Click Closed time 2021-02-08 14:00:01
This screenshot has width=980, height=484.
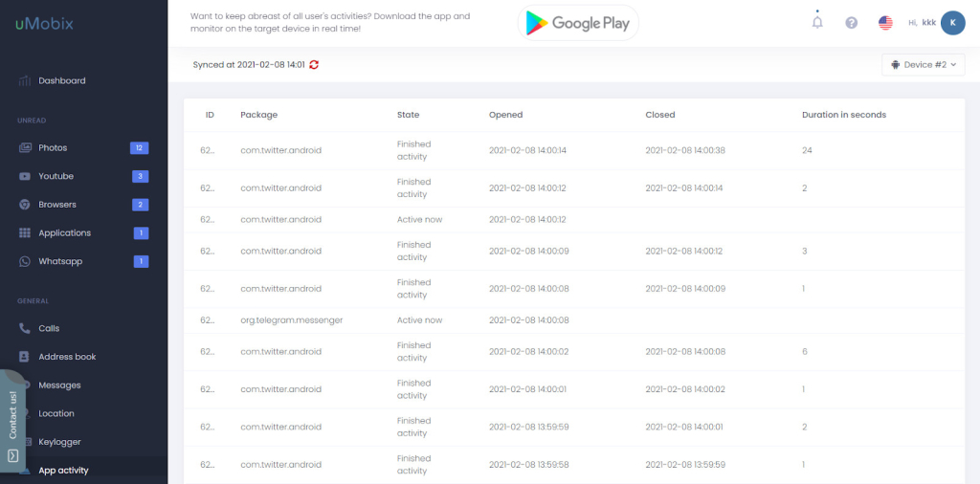[x=683, y=428]
